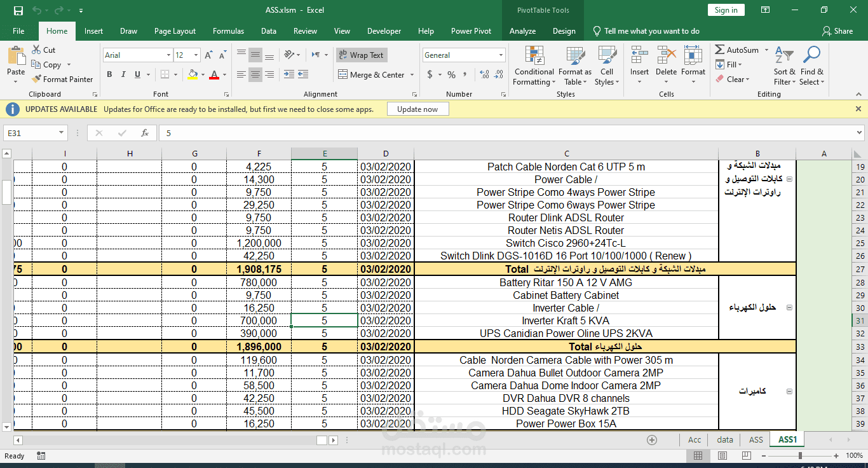This screenshot has width=868, height=468.
Task: Toggle Italic formatting
Action: [123, 74]
